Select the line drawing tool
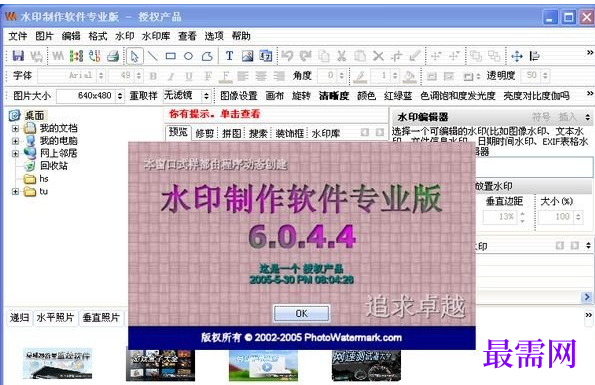The image size is (595, 385). point(153,56)
